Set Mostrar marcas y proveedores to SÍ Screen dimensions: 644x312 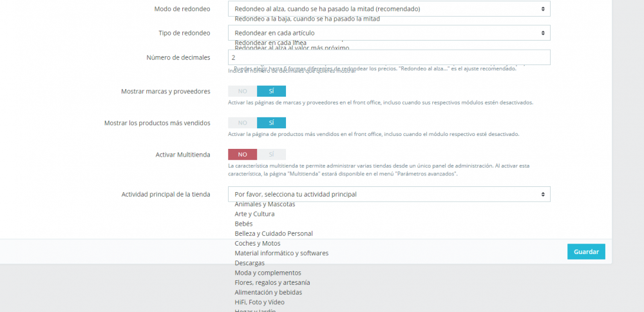(272, 92)
